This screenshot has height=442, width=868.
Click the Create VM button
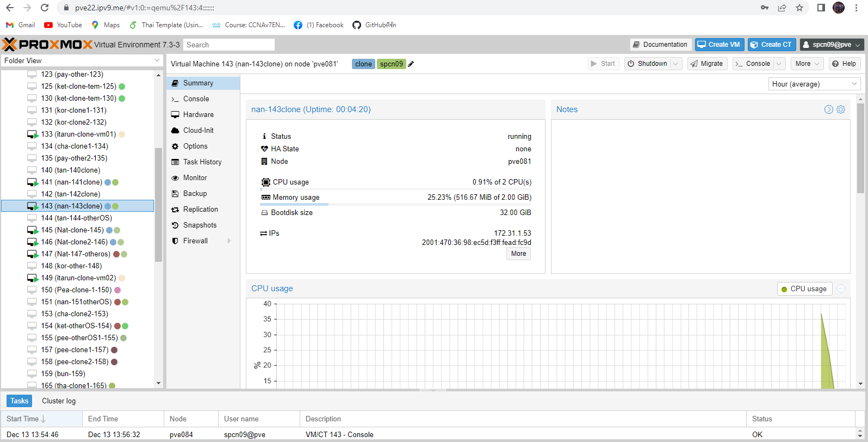719,45
